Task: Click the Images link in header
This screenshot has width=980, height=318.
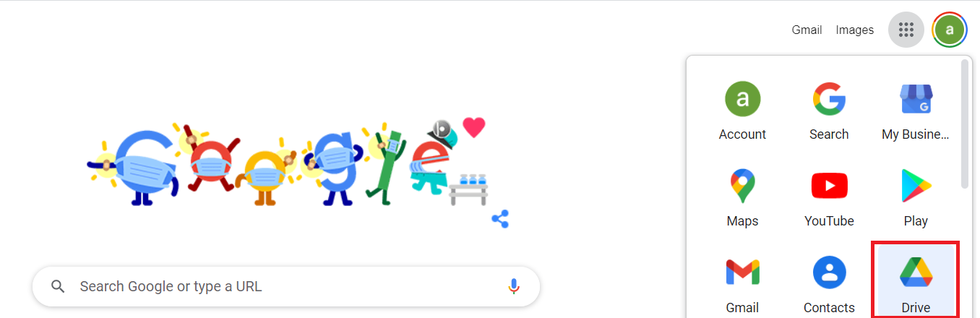Action: (x=855, y=30)
